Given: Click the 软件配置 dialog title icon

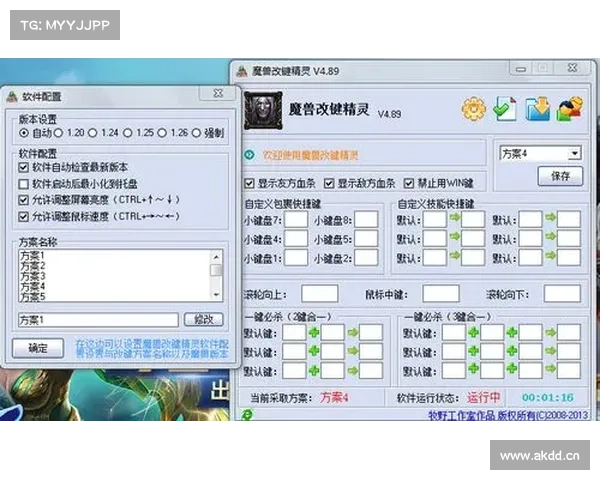Looking at the screenshot, I should (x=12, y=96).
